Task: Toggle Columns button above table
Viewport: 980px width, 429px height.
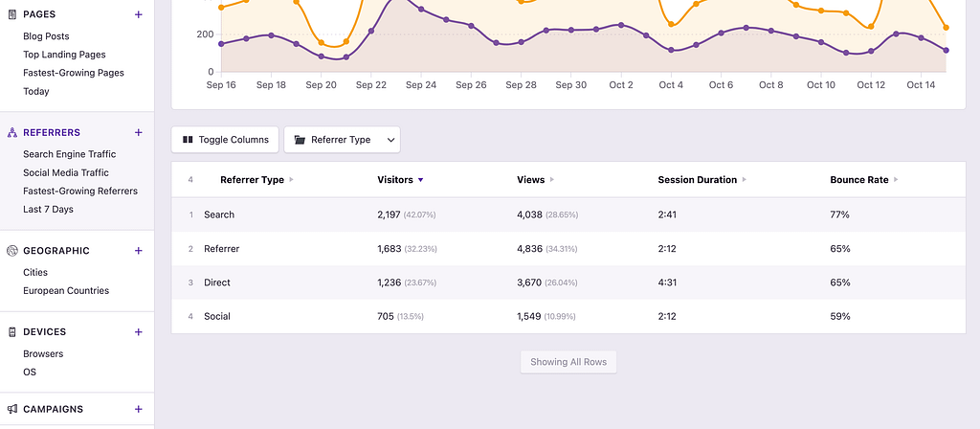Action: tap(225, 140)
